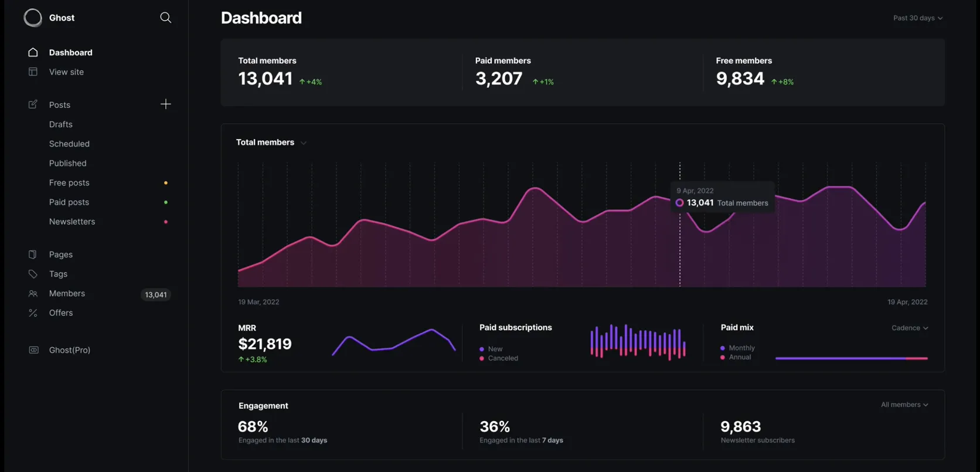Viewport: 980px width, 472px height.
Task: Click the +3.8% MRR change indicator
Action: click(x=253, y=359)
